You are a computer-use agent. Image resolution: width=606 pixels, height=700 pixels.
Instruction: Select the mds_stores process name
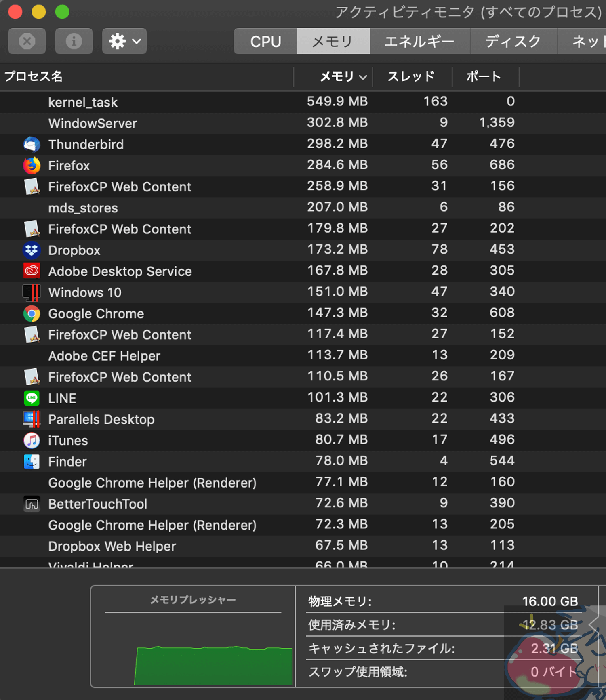(x=83, y=208)
